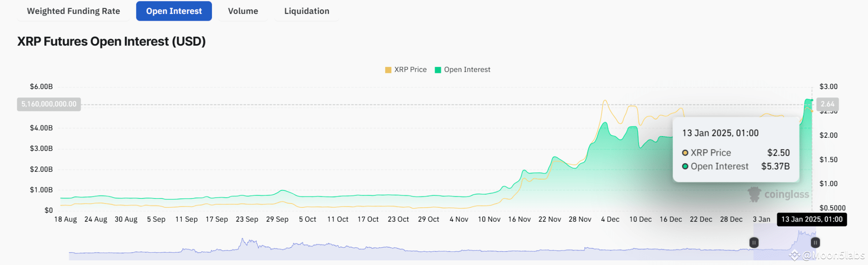Click the $3.00 right axis label

(x=828, y=86)
